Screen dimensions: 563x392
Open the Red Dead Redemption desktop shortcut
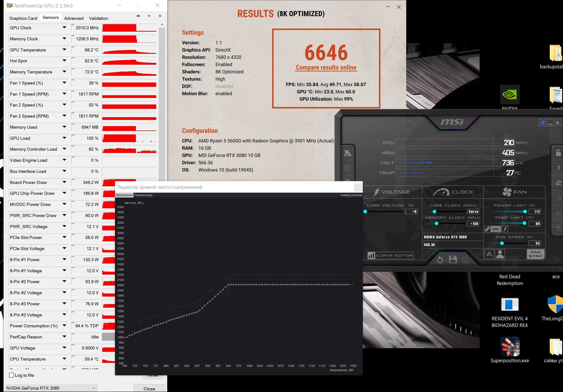pyautogui.click(x=510, y=280)
